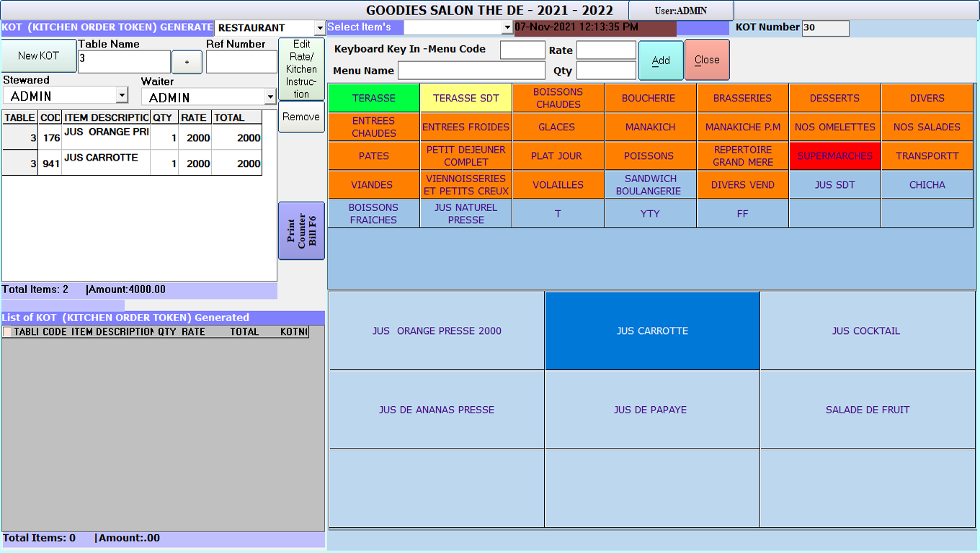Select the MANAKICH category
The image size is (980, 553).
[650, 127]
